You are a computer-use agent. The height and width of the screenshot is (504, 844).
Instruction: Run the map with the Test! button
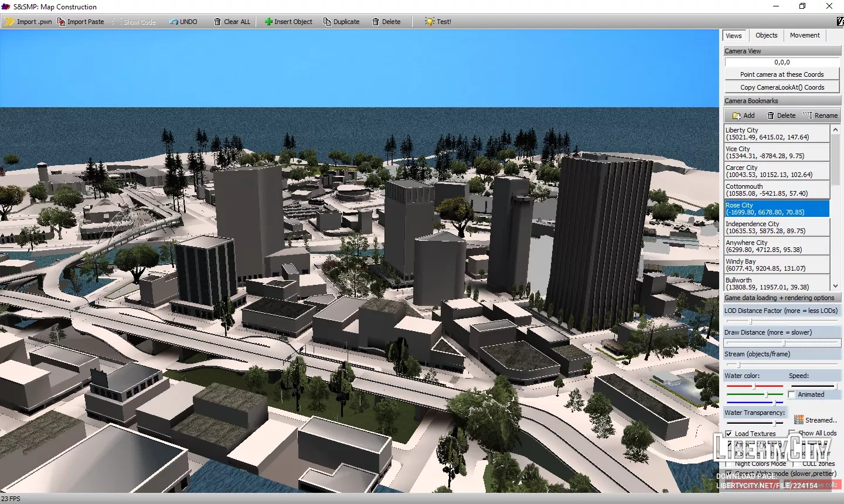click(x=438, y=22)
